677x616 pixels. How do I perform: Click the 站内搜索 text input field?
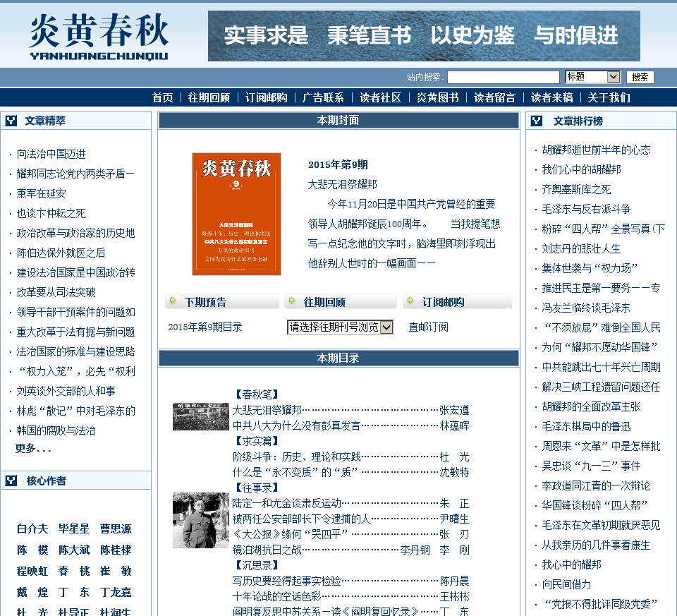coord(504,78)
